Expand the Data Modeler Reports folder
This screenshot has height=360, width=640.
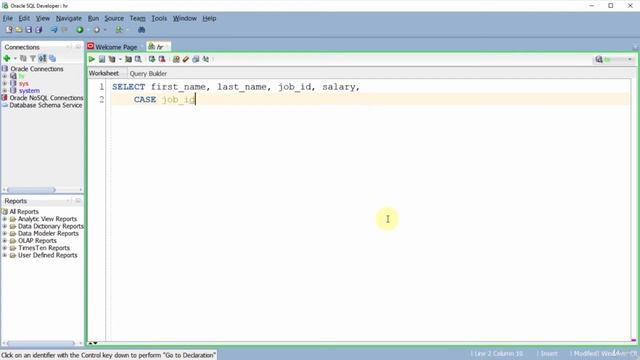coord(5,233)
